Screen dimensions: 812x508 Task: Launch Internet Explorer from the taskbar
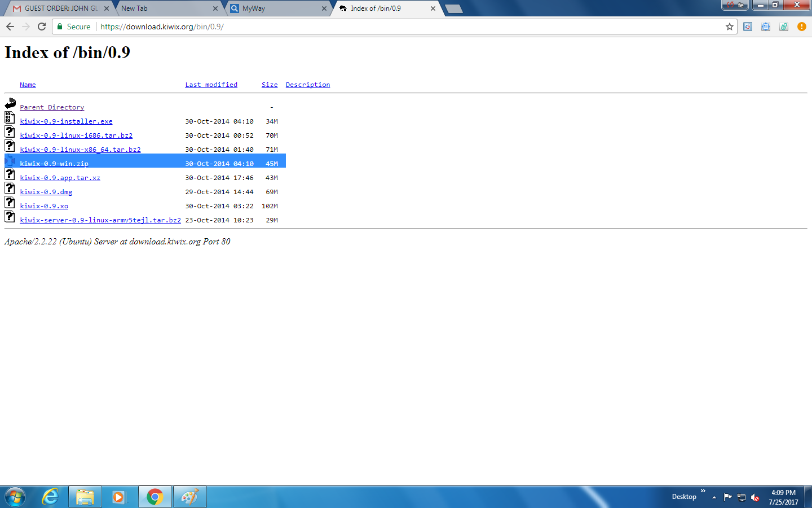[50, 497]
